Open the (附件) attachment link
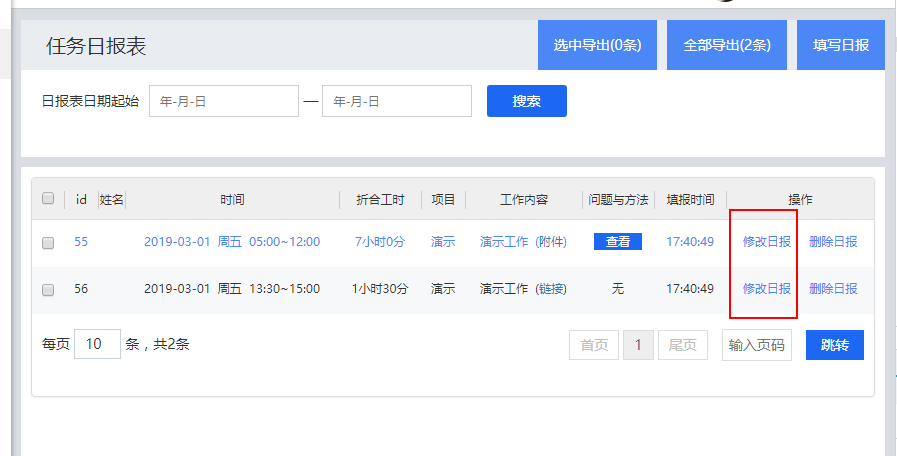897x456 pixels. click(551, 241)
